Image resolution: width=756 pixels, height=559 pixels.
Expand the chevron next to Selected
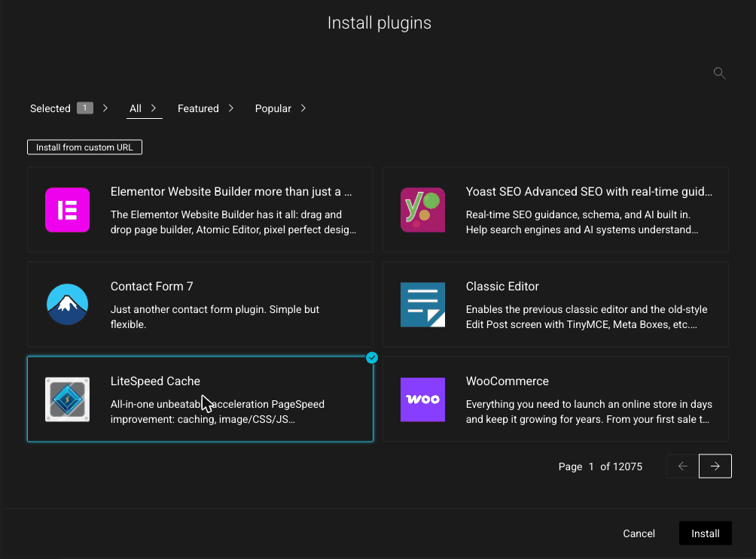pos(105,108)
